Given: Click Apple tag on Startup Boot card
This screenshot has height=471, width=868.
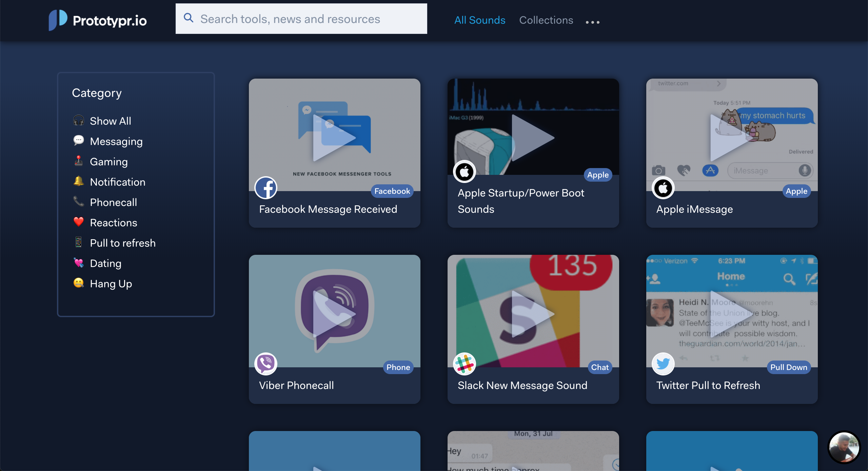Looking at the screenshot, I should point(598,175).
